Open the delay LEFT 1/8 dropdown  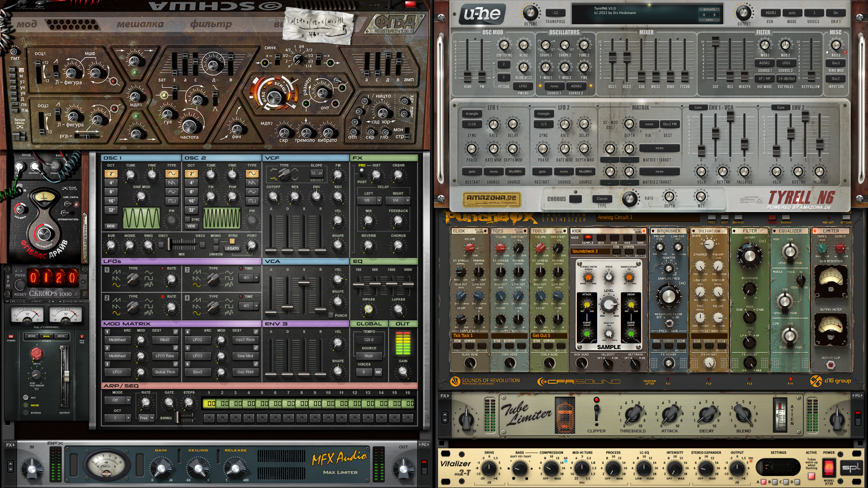[369, 200]
